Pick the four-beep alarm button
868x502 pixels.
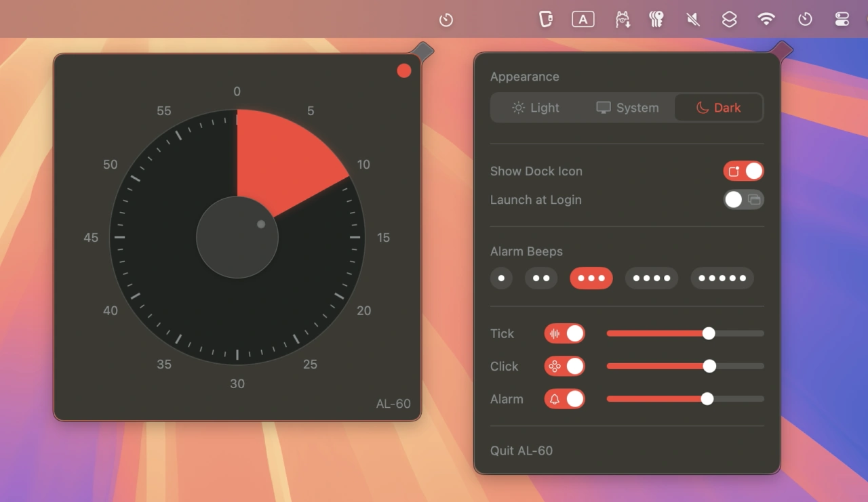click(651, 278)
